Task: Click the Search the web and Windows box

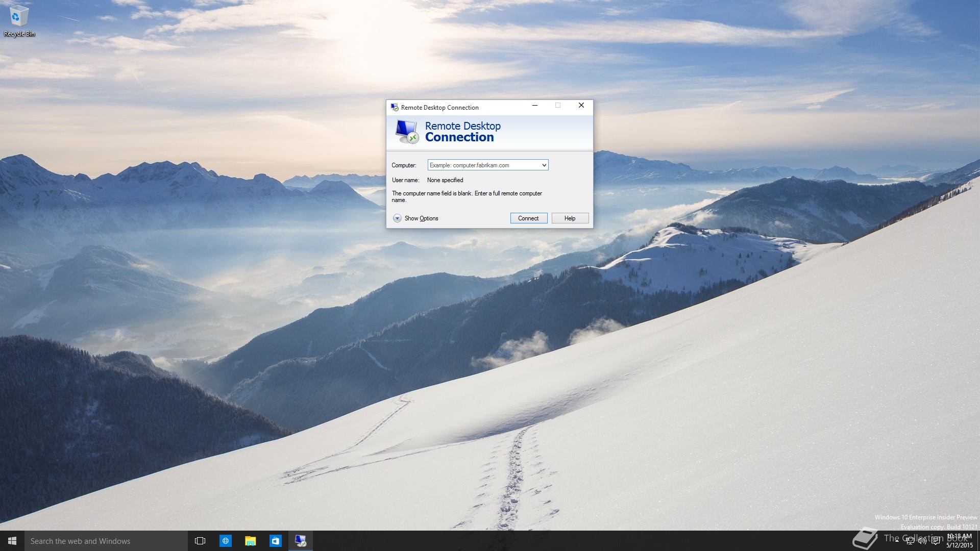Action: (106, 541)
